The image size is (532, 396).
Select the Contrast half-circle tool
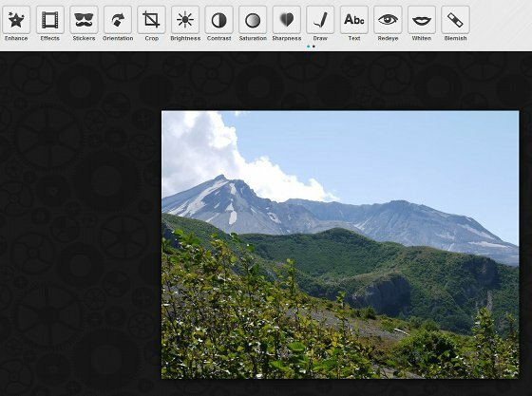coord(218,20)
